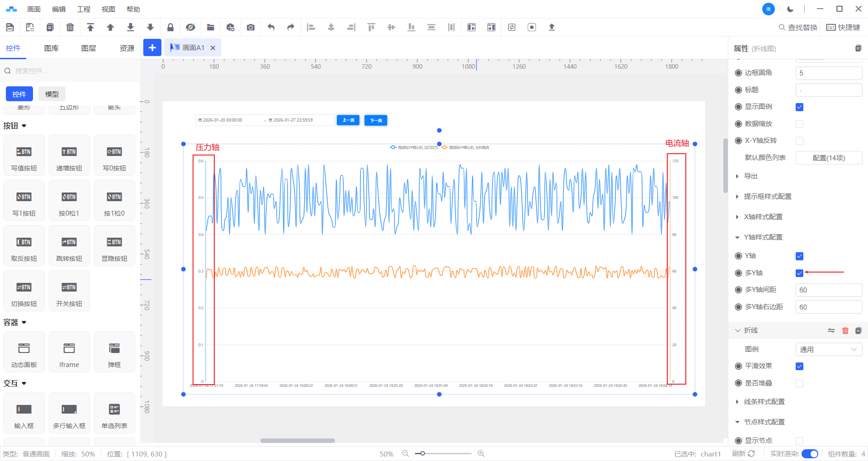Click the save icon in toolbar
868x461 pixels.
[10, 28]
